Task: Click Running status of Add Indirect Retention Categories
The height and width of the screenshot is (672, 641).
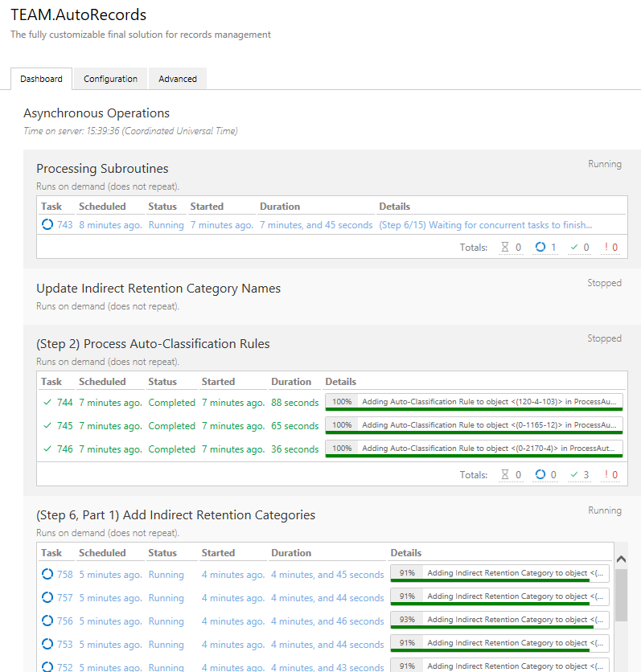Action: [605, 510]
